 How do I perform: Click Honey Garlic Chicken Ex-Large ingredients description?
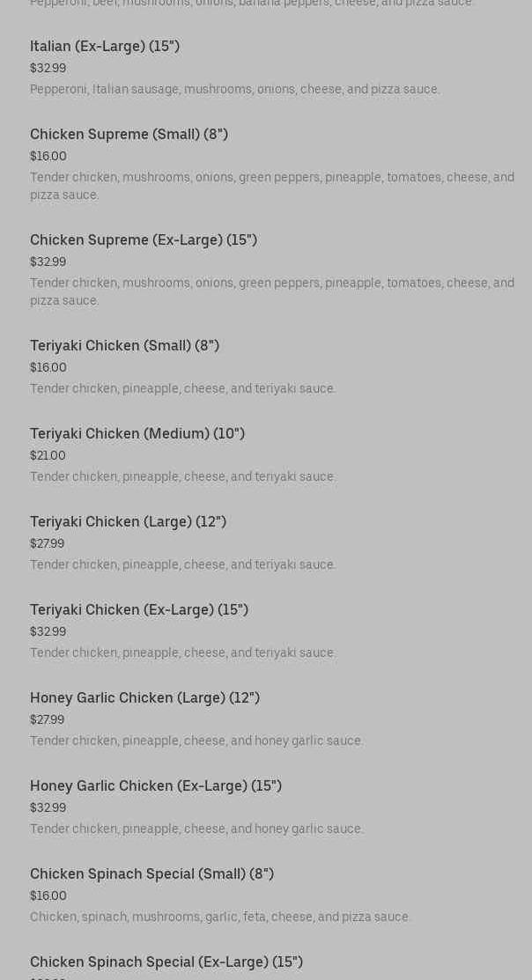pyautogui.click(x=196, y=829)
